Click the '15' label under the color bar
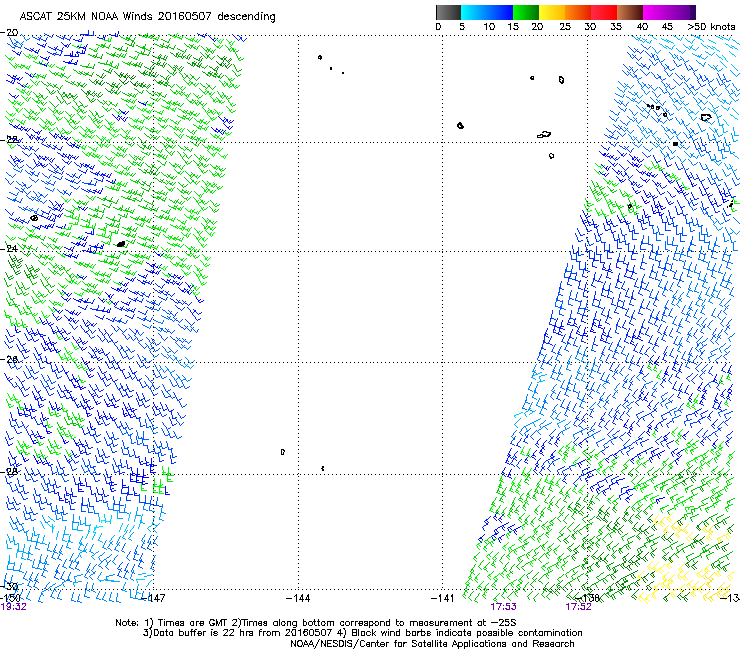740x650 pixels. pyautogui.click(x=513, y=27)
